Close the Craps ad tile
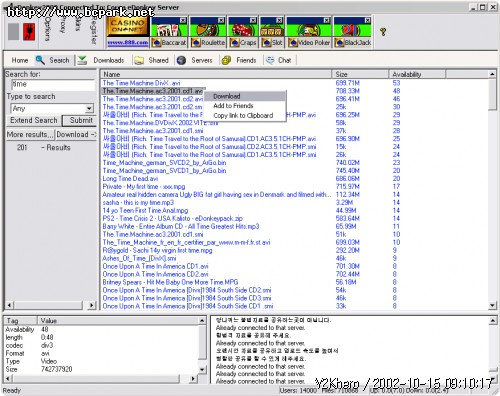 pos(253,20)
